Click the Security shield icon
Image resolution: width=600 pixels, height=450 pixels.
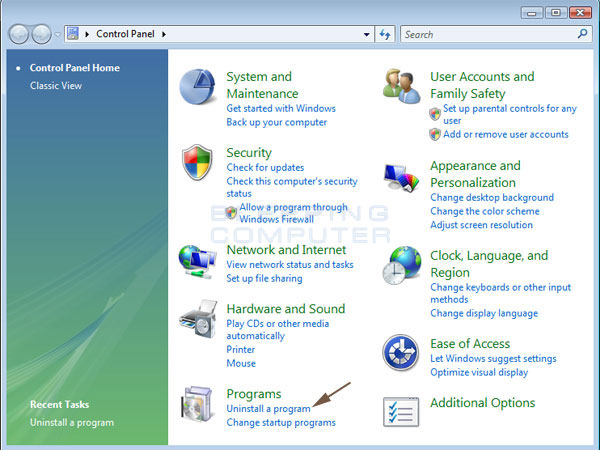pyautogui.click(x=197, y=162)
